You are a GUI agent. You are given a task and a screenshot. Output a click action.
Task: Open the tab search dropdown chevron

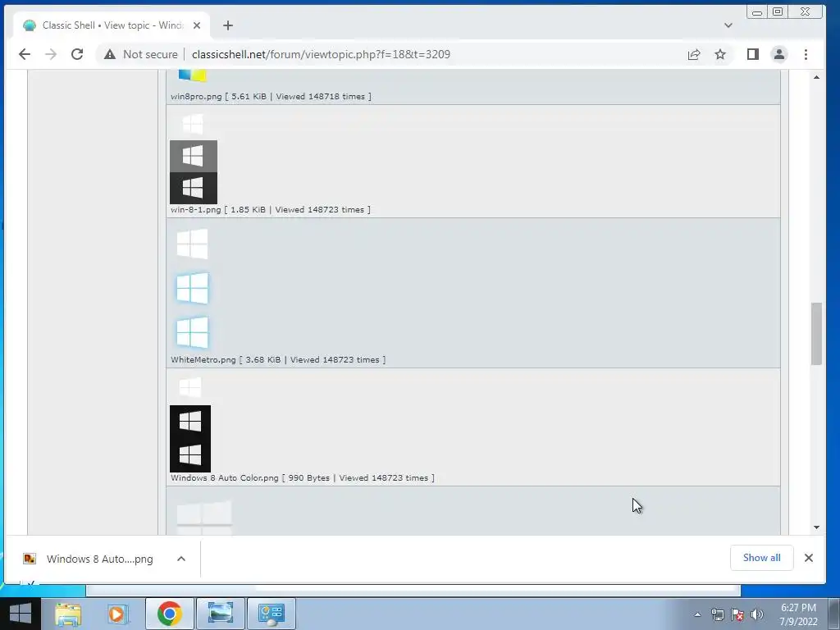coord(728,25)
